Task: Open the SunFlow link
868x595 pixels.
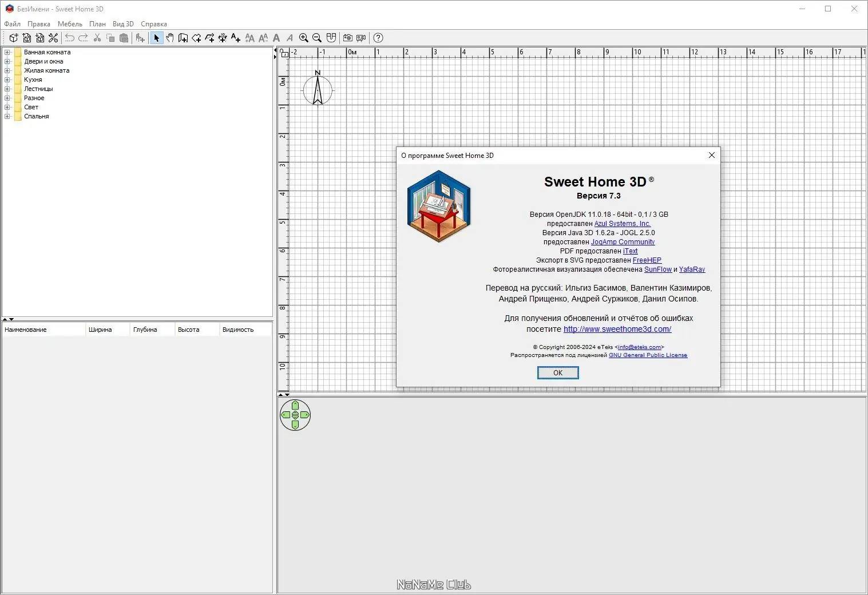Action: [658, 269]
